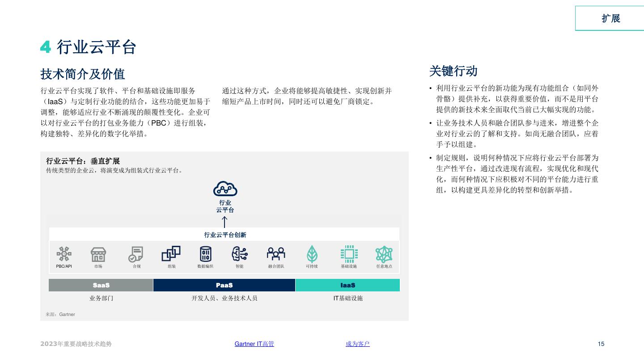Click the 组装 overlapping squares icon

pos(171,254)
